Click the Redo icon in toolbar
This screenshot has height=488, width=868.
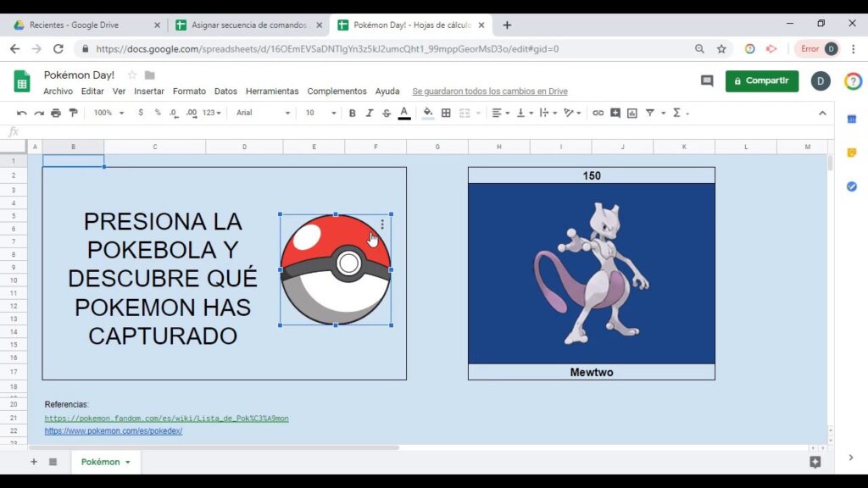(x=39, y=113)
